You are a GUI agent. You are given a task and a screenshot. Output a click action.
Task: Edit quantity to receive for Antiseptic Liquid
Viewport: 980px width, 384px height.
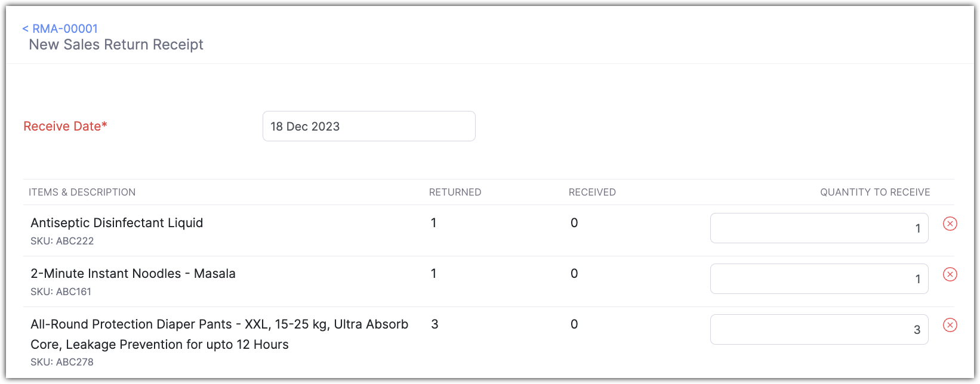point(819,228)
